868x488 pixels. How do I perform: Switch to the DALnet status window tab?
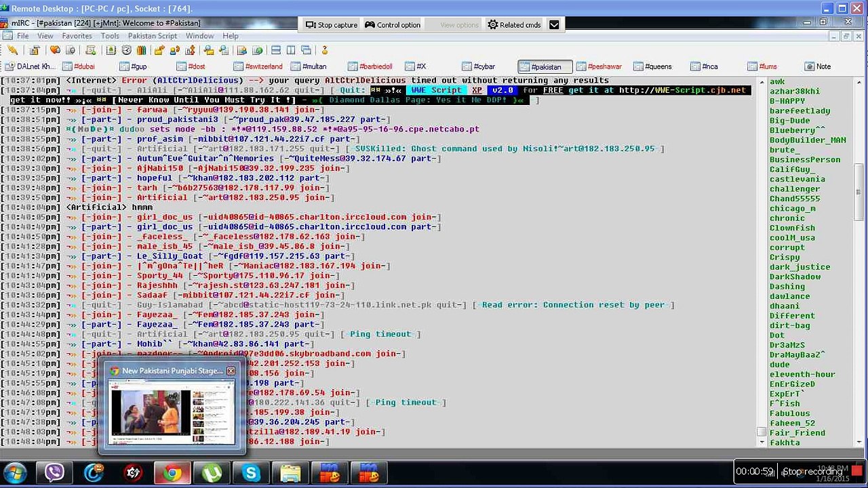(x=31, y=66)
